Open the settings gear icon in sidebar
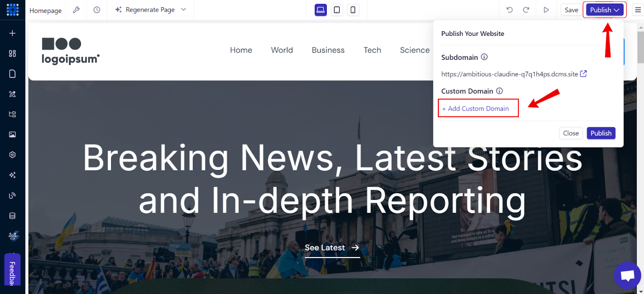 click(x=12, y=155)
